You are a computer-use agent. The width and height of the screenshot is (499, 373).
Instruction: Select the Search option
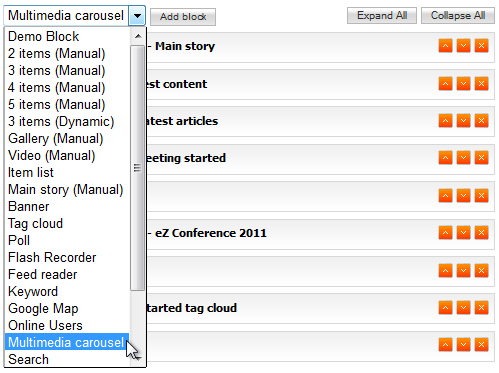tap(28, 359)
